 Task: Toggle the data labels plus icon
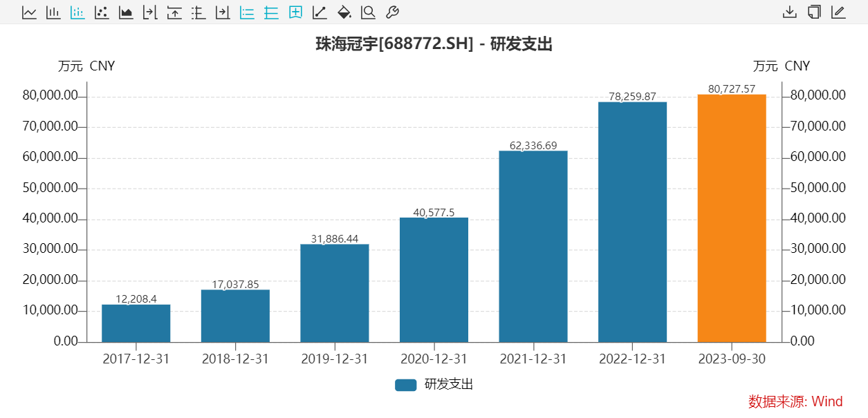tap(295, 12)
